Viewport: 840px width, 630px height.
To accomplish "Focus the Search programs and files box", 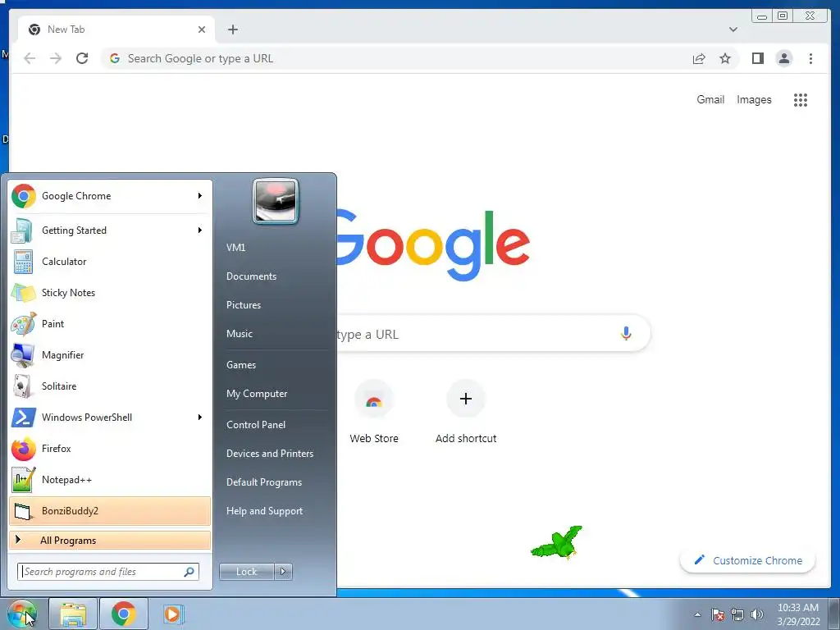I will [107, 572].
